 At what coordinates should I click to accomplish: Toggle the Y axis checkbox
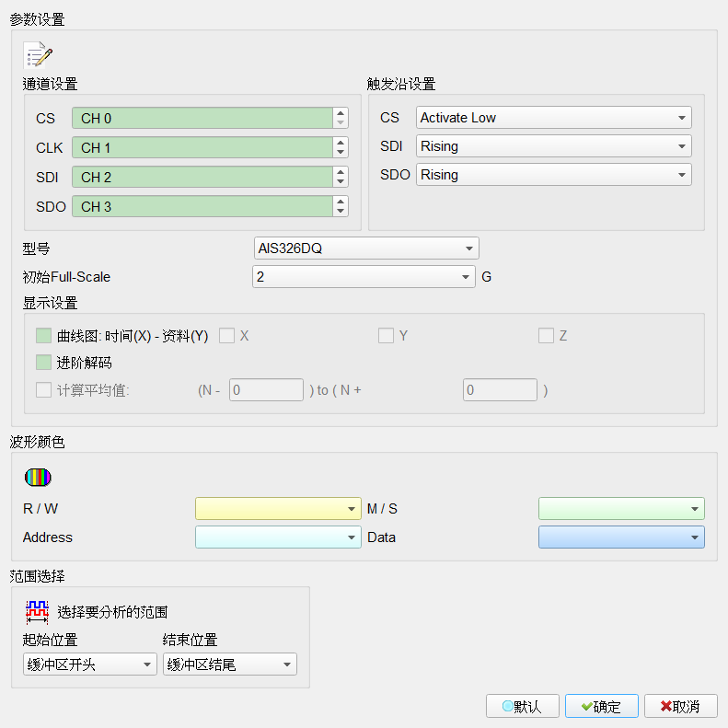click(386, 336)
